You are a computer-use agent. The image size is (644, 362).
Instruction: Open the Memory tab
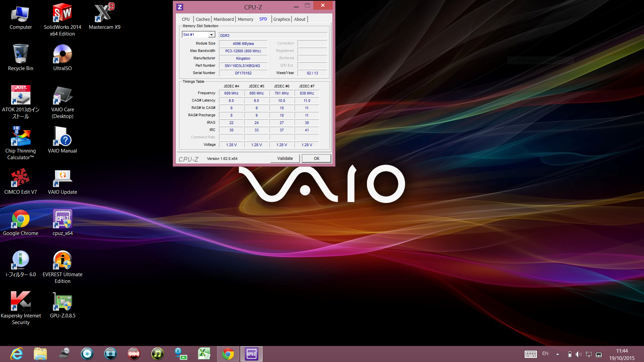[246, 19]
